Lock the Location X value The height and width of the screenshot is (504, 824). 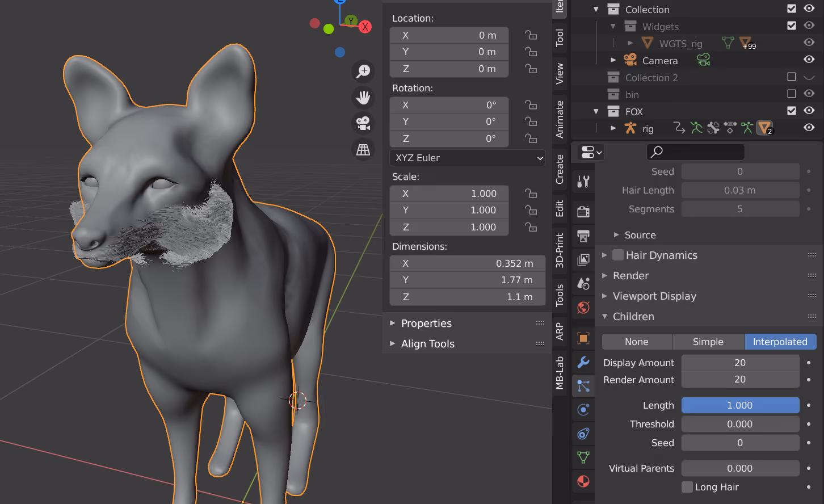click(x=531, y=35)
